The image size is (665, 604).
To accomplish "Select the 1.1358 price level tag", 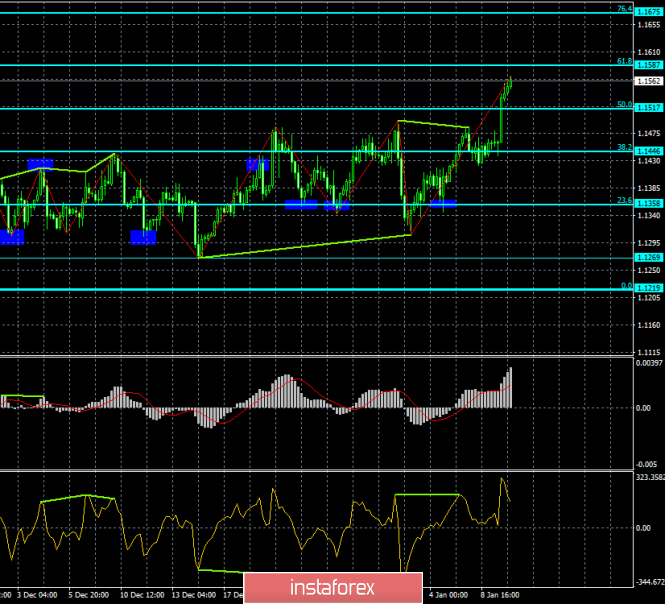I will coord(650,204).
